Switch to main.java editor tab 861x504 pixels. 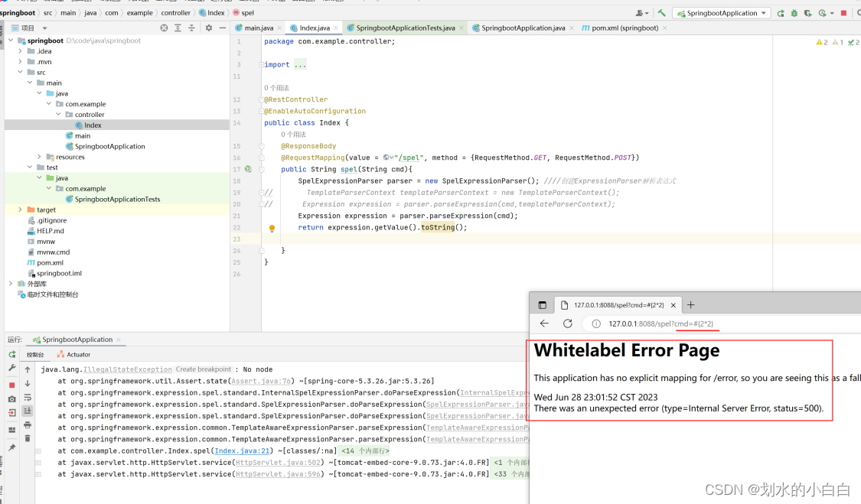tap(258, 28)
